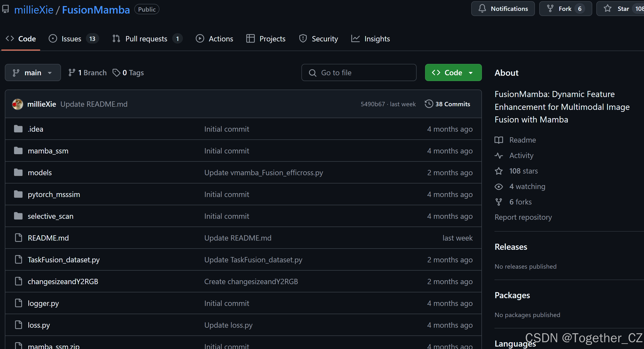The height and width of the screenshot is (349, 644).
Task: Open the main branch dropdown
Action: (33, 73)
